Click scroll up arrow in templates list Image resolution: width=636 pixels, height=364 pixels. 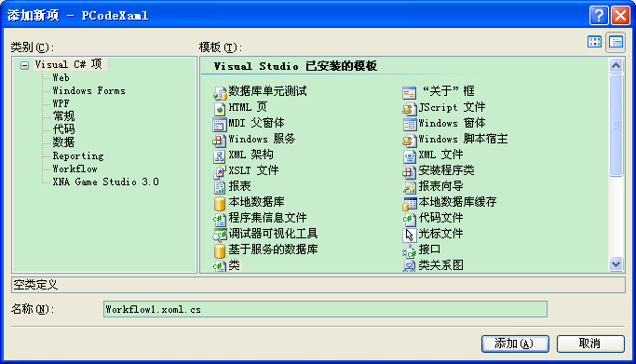pos(616,66)
